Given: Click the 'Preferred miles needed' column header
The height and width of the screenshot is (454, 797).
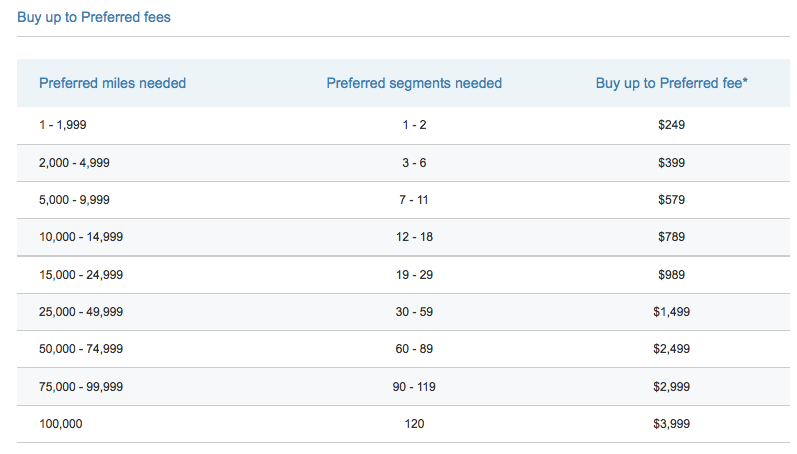Looking at the screenshot, I should tap(112, 83).
